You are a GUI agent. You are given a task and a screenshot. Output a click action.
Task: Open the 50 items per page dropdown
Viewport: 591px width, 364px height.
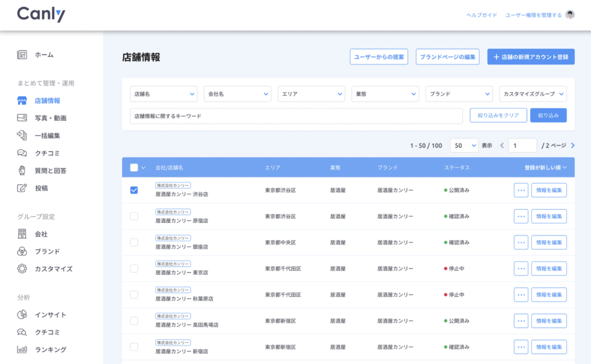click(x=464, y=145)
